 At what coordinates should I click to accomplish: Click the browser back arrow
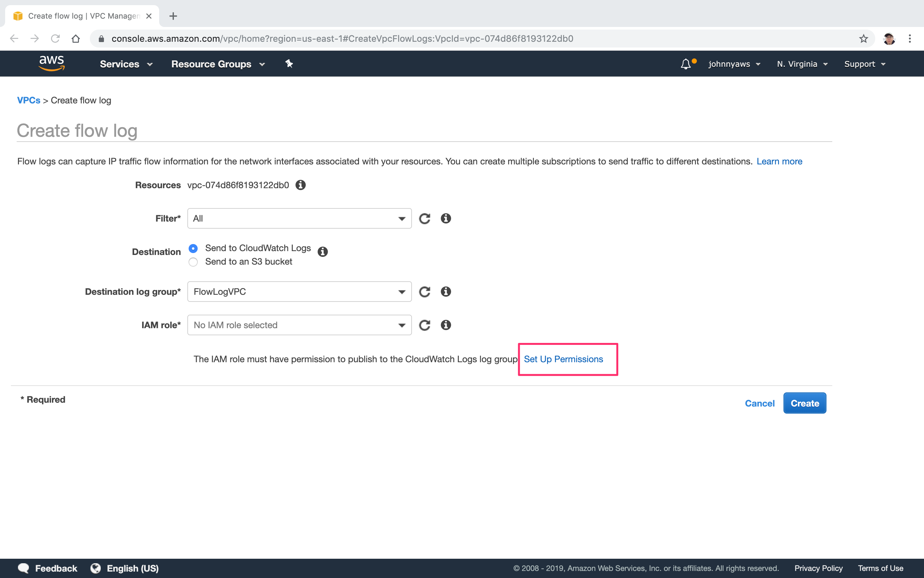(x=14, y=39)
